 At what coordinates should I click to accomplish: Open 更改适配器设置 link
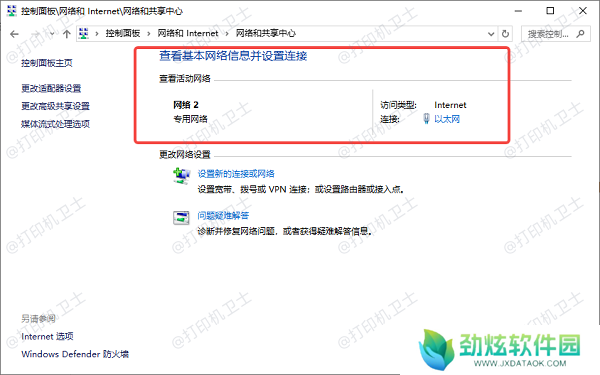51,88
